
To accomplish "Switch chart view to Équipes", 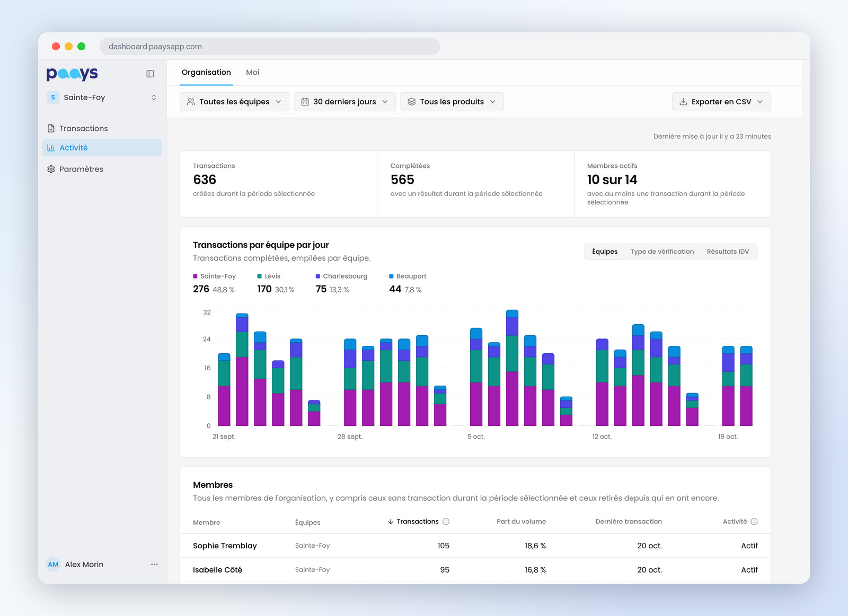I will point(605,252).
